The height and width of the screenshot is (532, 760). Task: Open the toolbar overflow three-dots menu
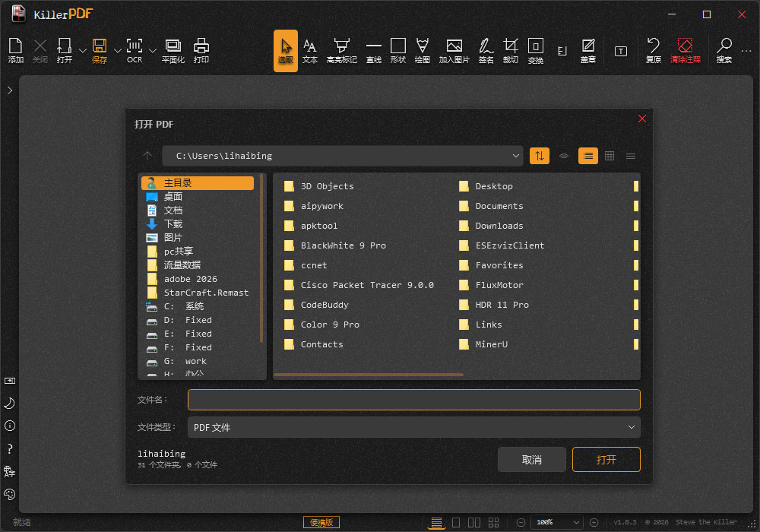(746, 50)
